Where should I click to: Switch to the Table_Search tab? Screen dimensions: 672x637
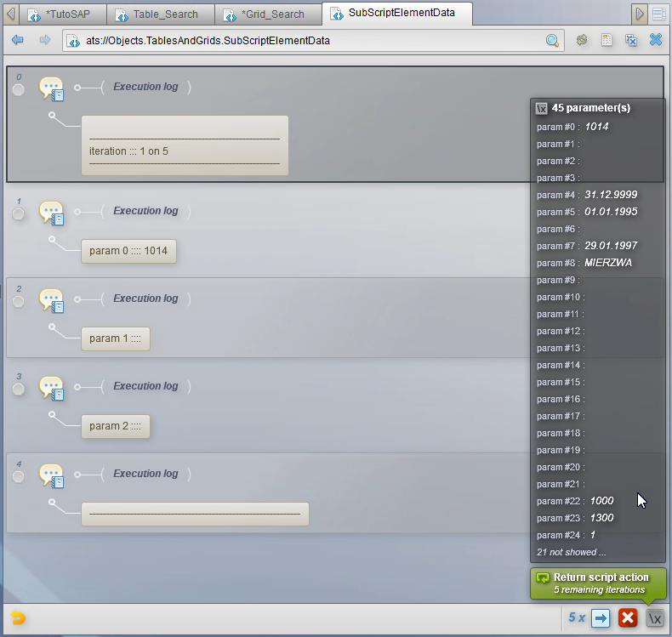point(160,14)
